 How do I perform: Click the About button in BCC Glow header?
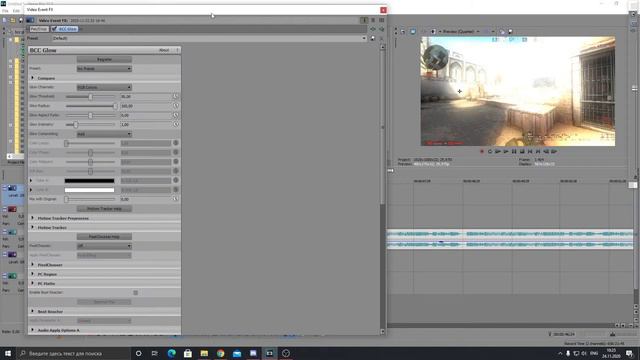164,50
